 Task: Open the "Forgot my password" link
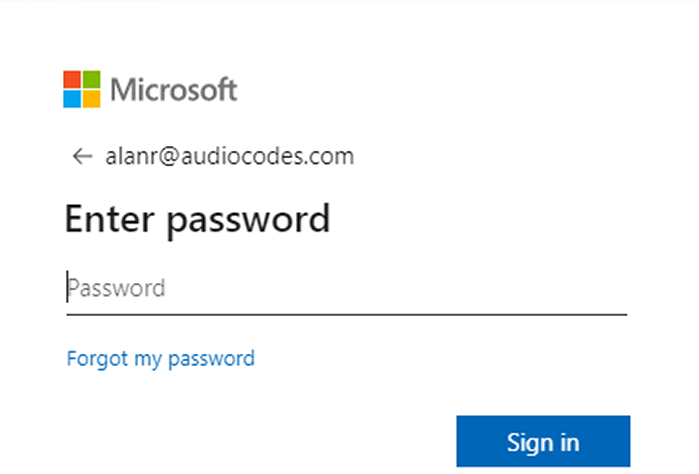click(160, 358)
